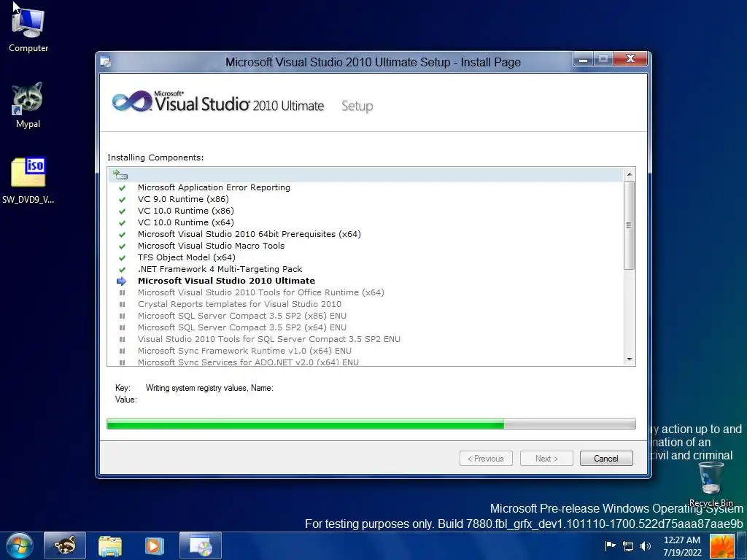Screen dimensions: 747x560
Task: Open Mypal raccoon icon in taskbar
Action: pos(65,545)
